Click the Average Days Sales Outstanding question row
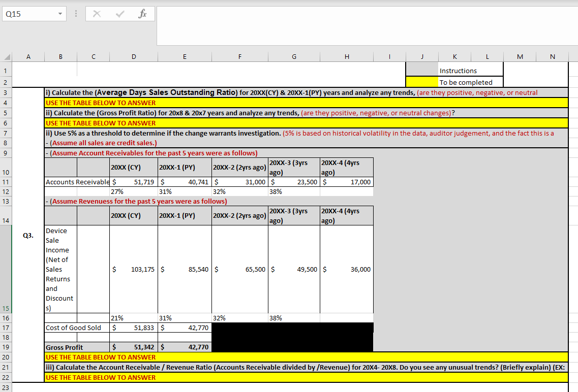578x392 pixels. (307, 92)
